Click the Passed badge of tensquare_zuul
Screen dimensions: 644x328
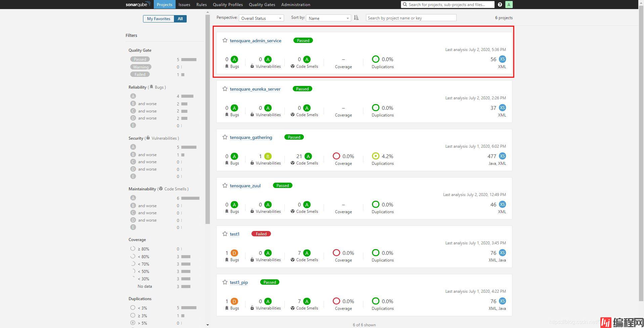point(282,185)
